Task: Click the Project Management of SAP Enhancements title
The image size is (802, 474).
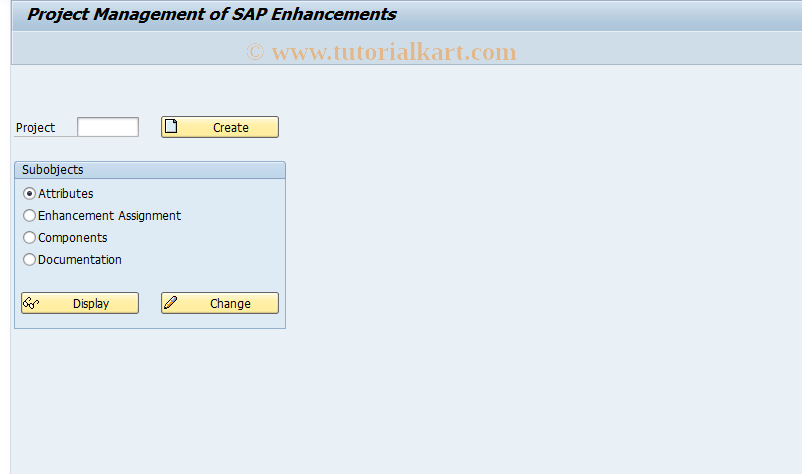Action: [x=211, y=14]
